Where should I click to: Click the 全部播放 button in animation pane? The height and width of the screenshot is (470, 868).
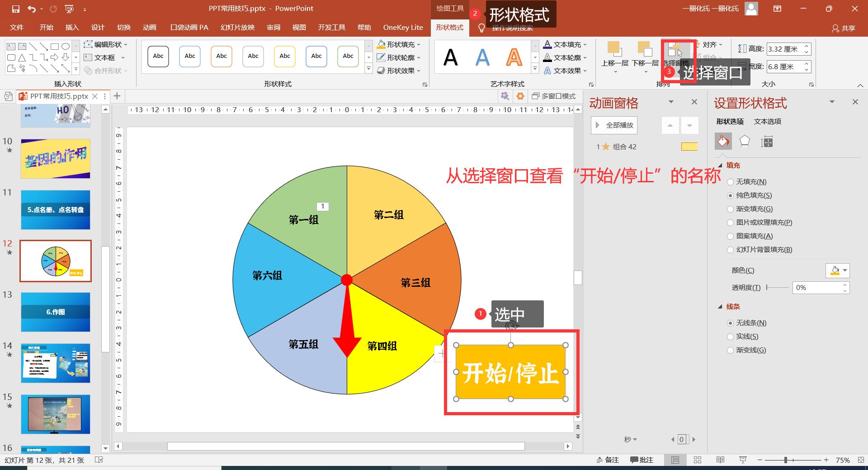click(x=613, y=125)
